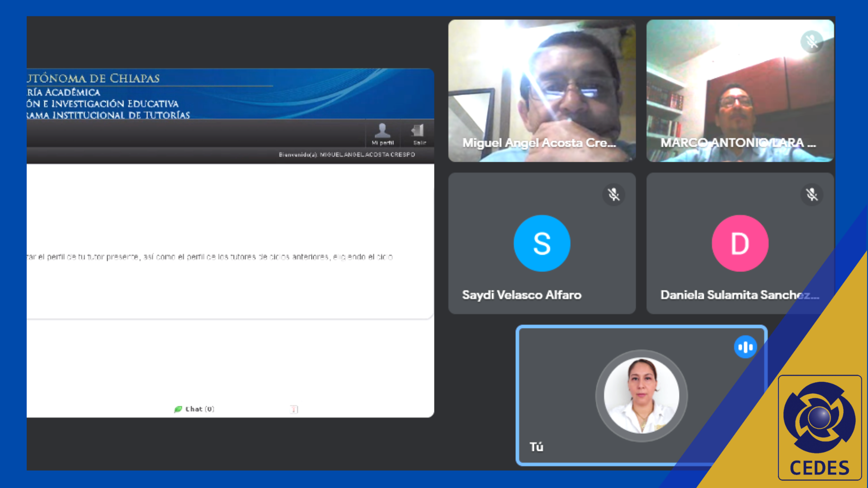
Task: Click the S avatar of Saydi Velasco
Action: coord(542,243)
